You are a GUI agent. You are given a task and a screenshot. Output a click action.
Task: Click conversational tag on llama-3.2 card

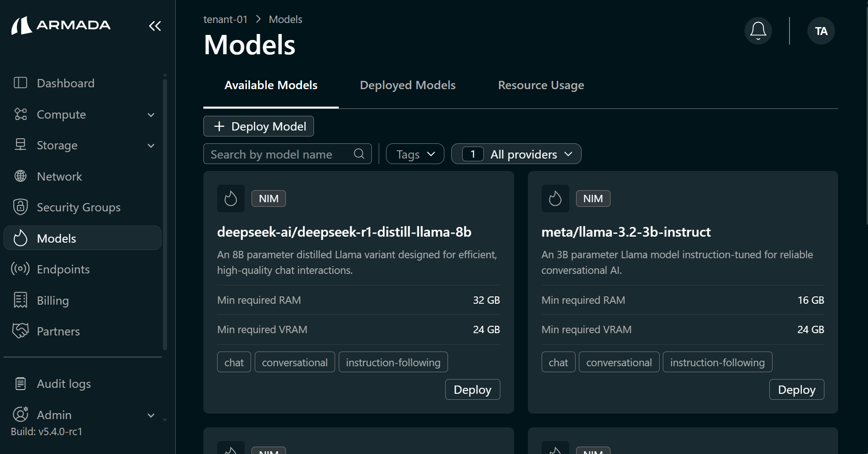(x=619, y=362)
